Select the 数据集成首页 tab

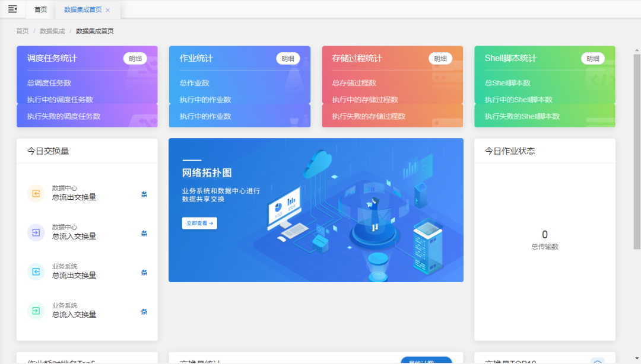[x=83, y=9]
